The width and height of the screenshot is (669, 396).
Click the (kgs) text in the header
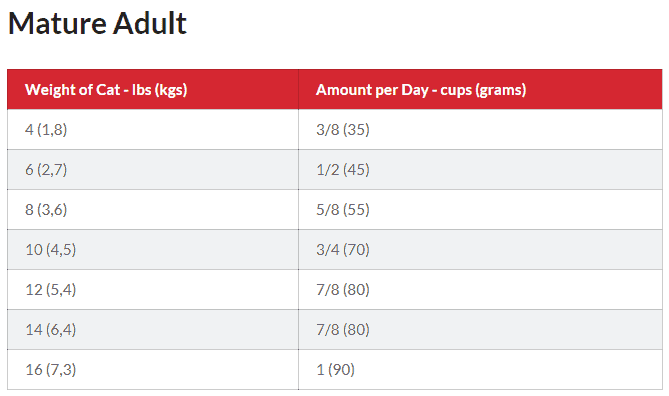pyautogui.click(x=171, y=90)
